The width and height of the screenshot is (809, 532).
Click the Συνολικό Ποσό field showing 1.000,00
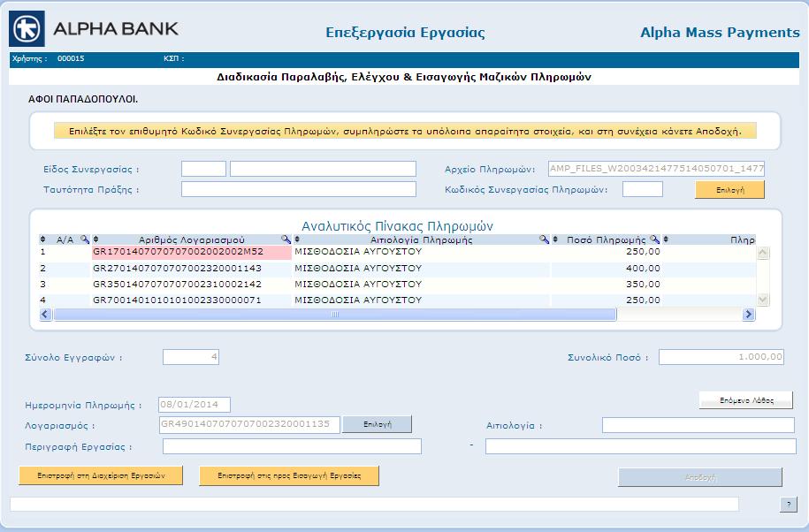[x=721, y=357]
